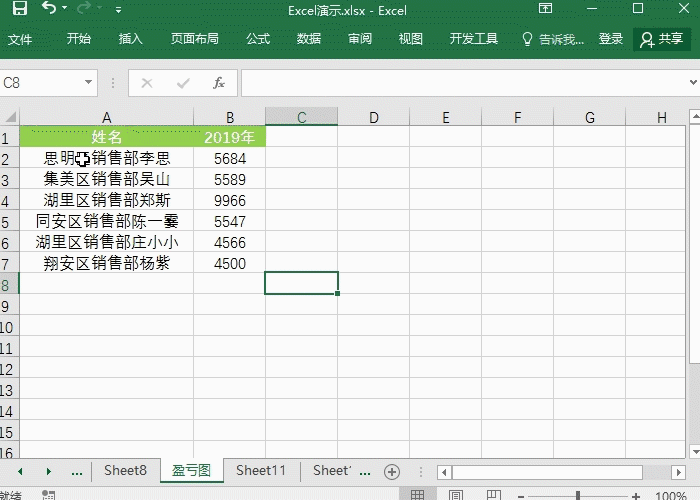Switch to the Sheet8 worksheet tab
Screen dimensions: 700x500
click(x=125, y=471)
